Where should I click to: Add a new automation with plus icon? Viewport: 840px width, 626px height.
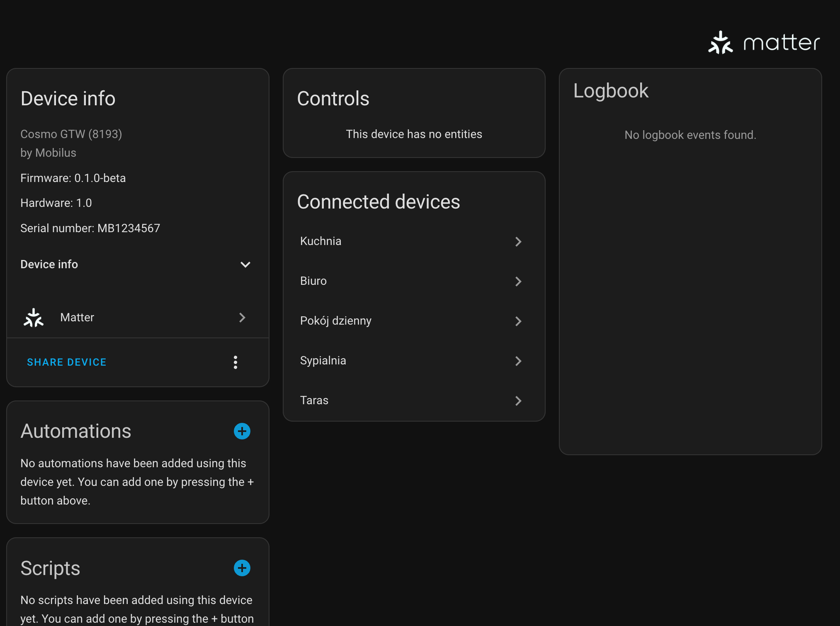(242, 431)
